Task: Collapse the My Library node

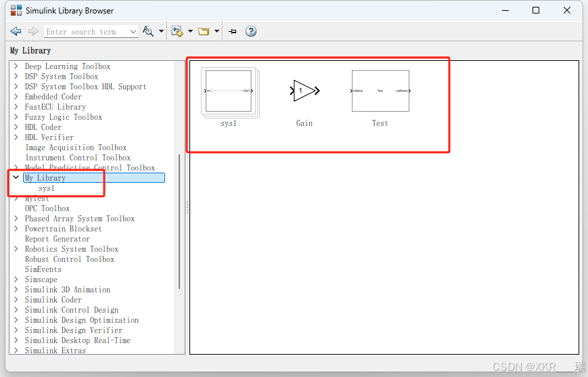Action: [16, 177]
